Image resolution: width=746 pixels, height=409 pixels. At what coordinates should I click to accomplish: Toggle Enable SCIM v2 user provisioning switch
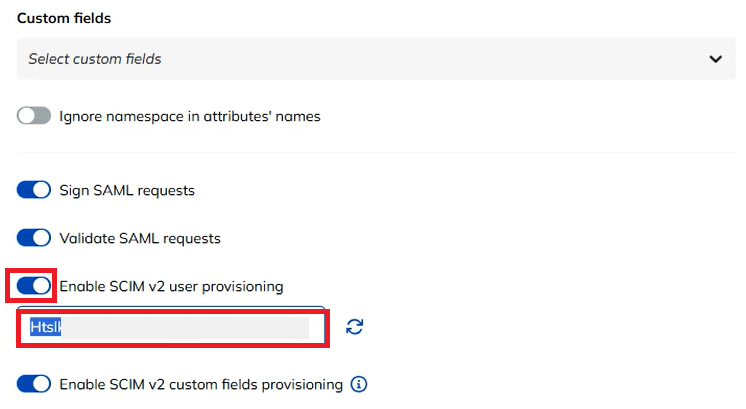[34, 286]
